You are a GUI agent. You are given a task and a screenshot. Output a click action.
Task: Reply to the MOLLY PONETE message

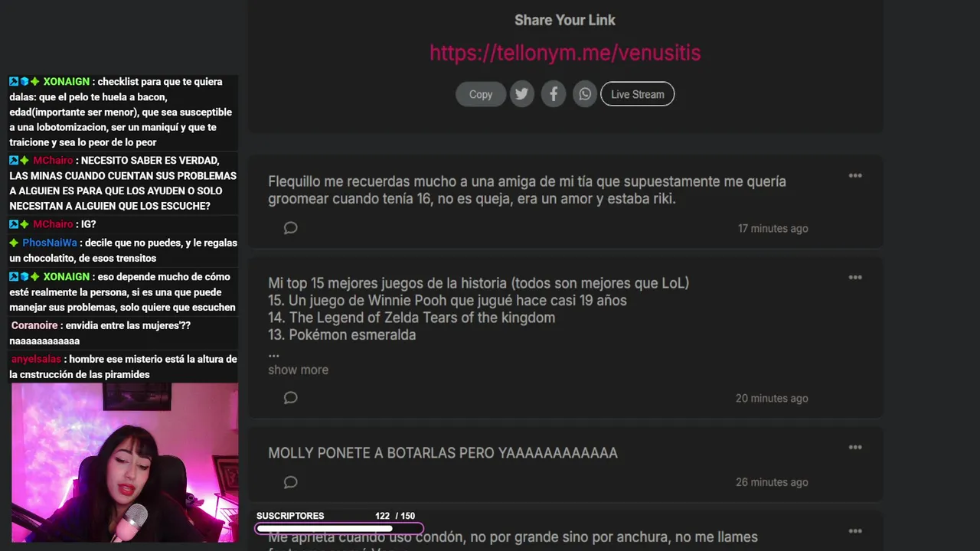coord(290,482)
